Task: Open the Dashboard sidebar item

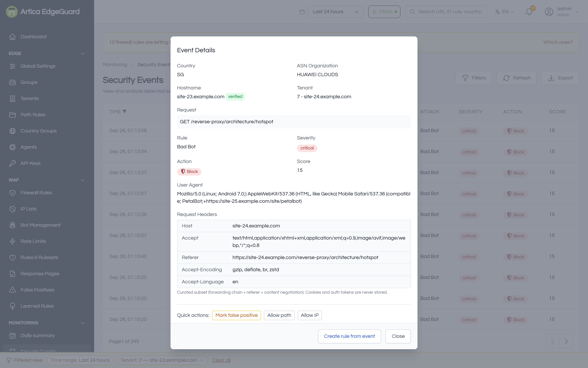Action: (33, 36)
